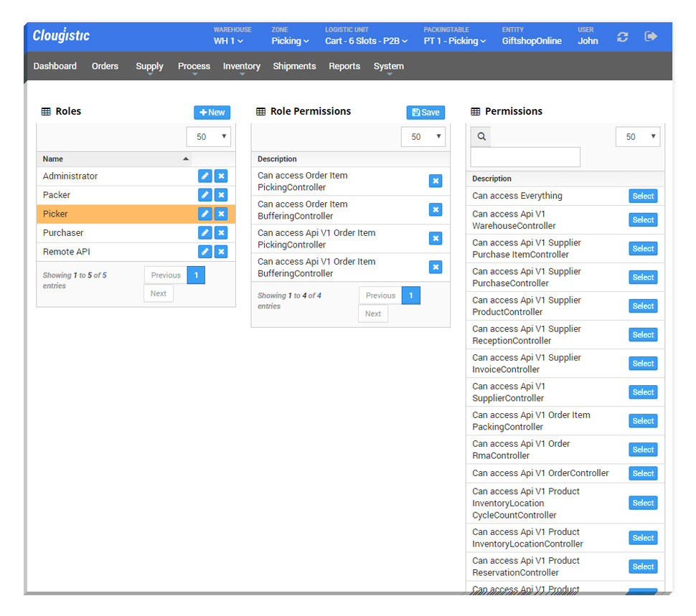Expand the Process menu
This screenshot has height=616, width=696.
click(x=194, y=67)
